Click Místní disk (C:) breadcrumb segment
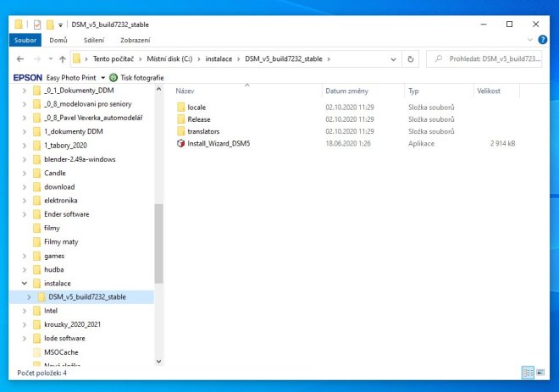 point(169,58)
